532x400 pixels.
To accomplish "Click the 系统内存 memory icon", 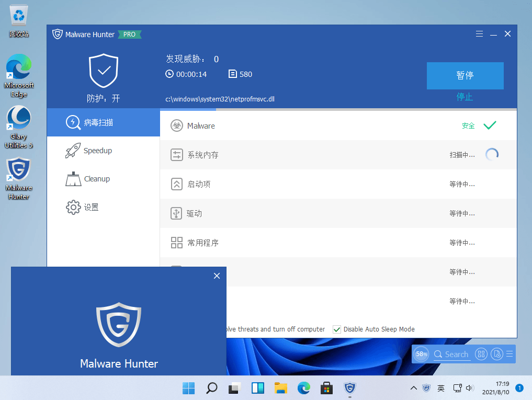I will [x=177, y=155].
